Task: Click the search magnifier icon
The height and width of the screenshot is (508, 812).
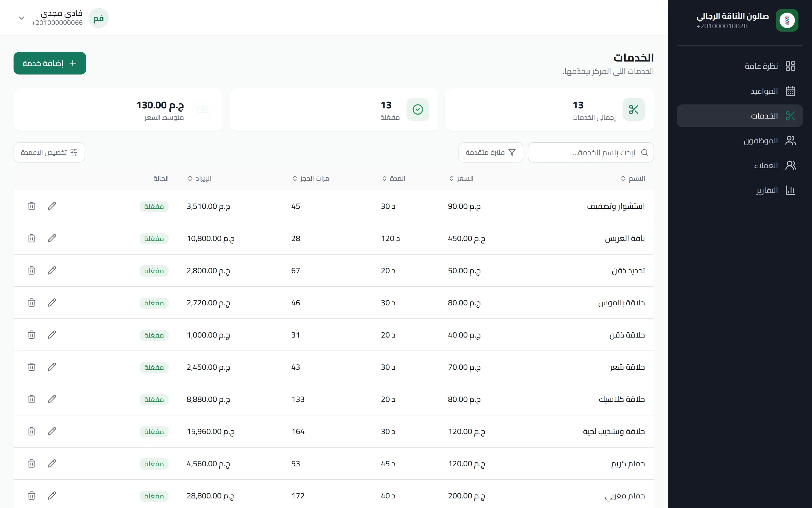Action: pyautogui.click(x=644, y=152)
